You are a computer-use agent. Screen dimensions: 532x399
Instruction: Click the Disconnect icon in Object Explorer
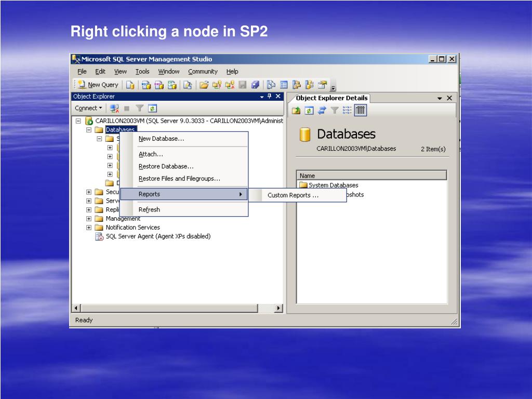coord(114,109)
